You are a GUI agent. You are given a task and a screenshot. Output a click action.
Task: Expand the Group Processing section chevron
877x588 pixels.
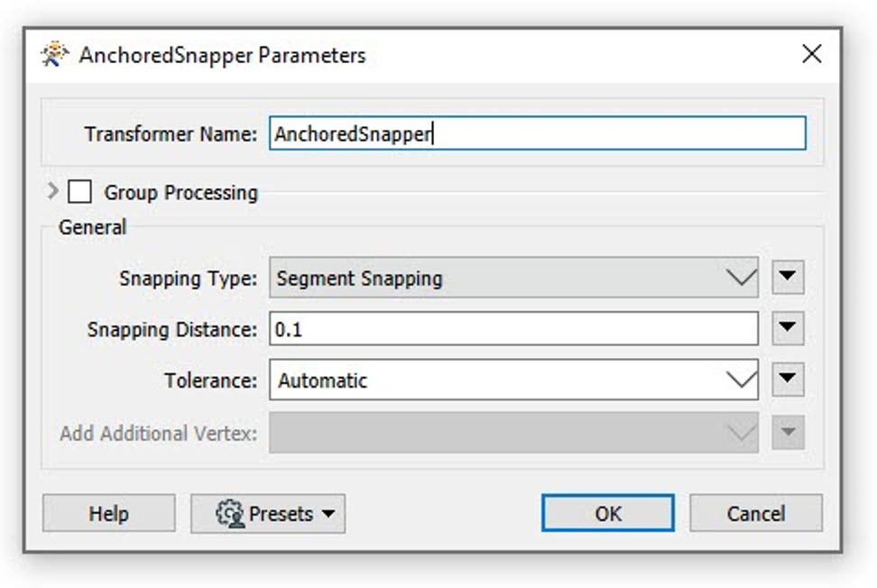click(x=52, y=191)
